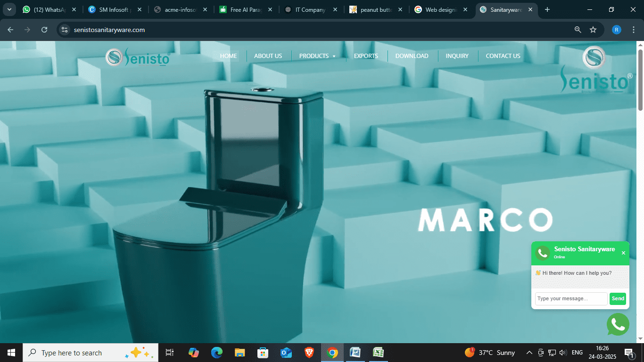Open the tab search dropdown arrow
644x362 pixels.
pyautogui.click(x=9, y=9)
